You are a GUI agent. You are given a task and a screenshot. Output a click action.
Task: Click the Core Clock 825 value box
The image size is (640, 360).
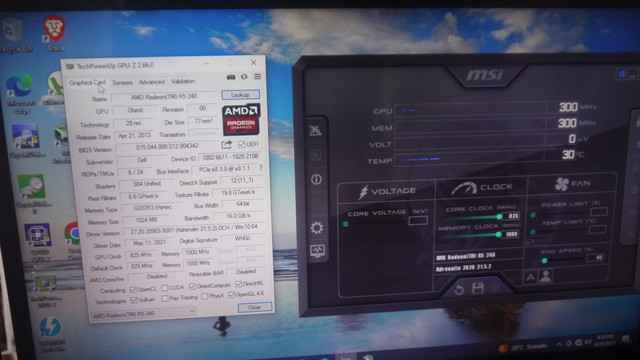coord(512,216)
